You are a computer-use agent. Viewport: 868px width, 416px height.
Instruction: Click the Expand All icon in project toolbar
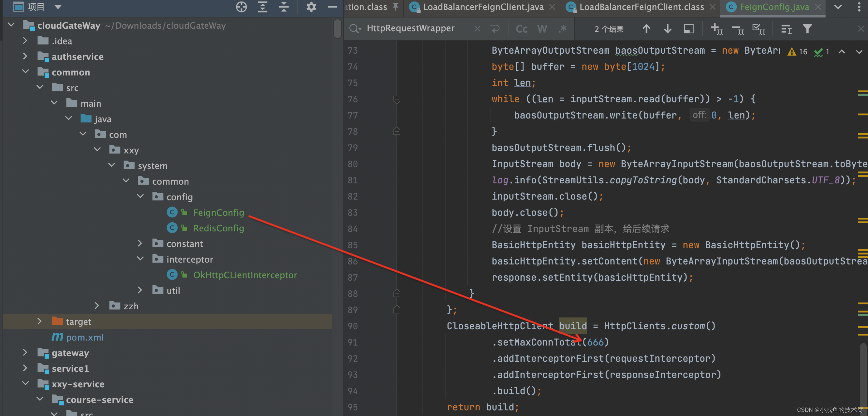click(x=262, y=7)
